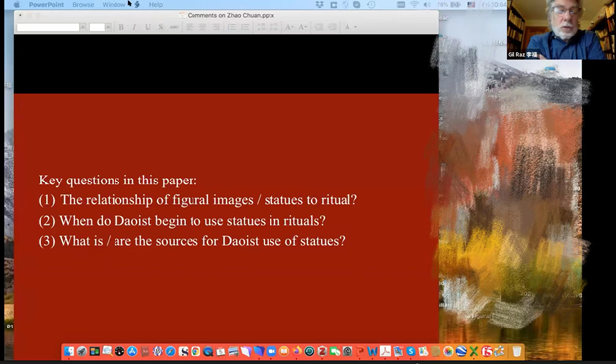Image resolution: width=616 pixels, height=364 pixels.
Task: Open the font name dropdown
Action: point(83,27)
